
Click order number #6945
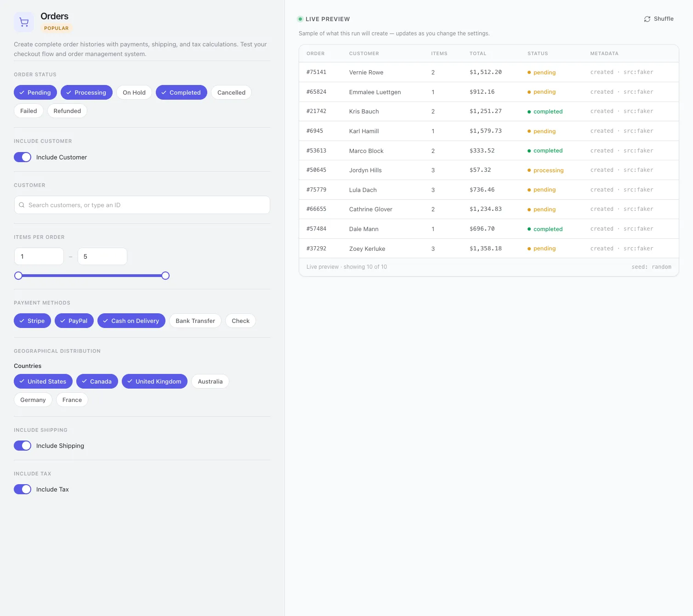[x=315, y=131]
